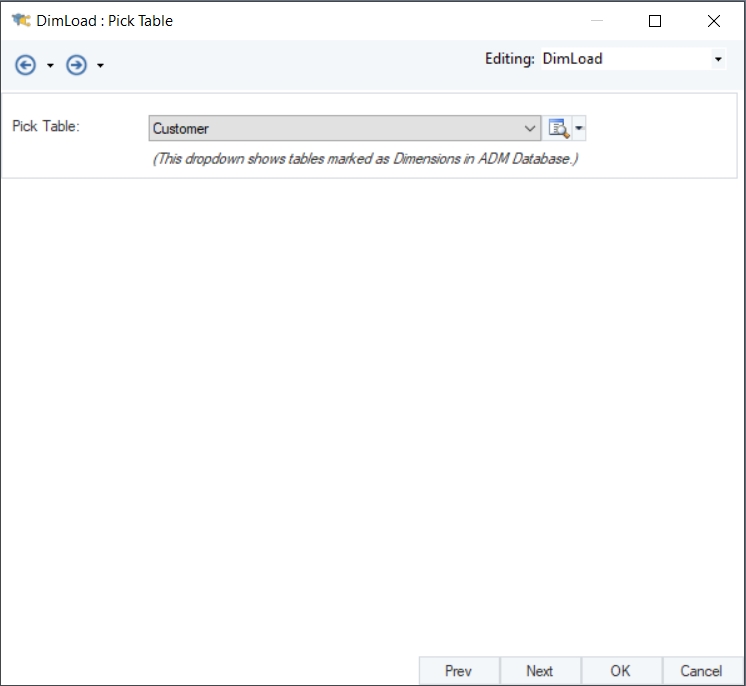This screenshot has width=746, height=686.
Task: Click the table preview icon beside Customer
Action: (x=558, y=128)
